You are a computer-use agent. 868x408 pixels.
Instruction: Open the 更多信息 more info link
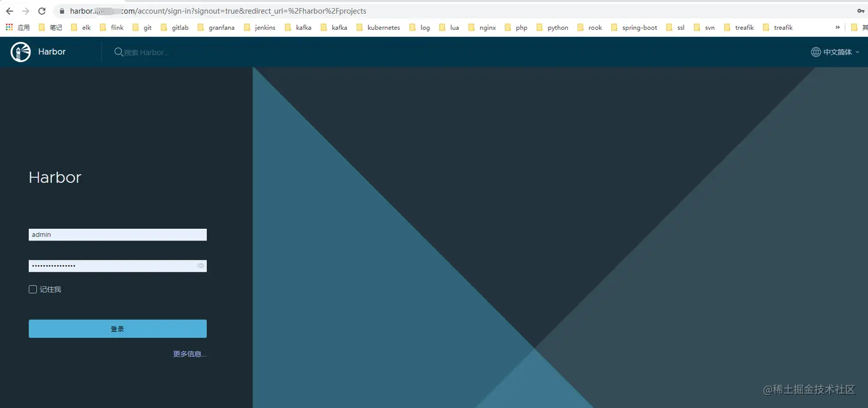click(x=189, y=354)
